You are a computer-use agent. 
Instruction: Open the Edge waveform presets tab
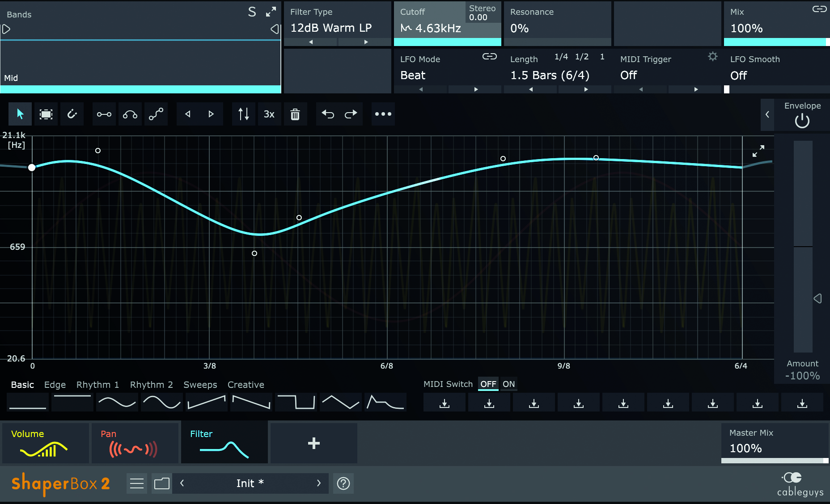(55, 385)
